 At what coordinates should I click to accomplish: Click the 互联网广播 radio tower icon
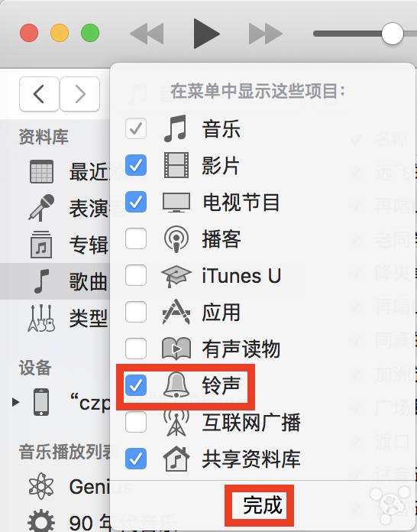(176, 423)
